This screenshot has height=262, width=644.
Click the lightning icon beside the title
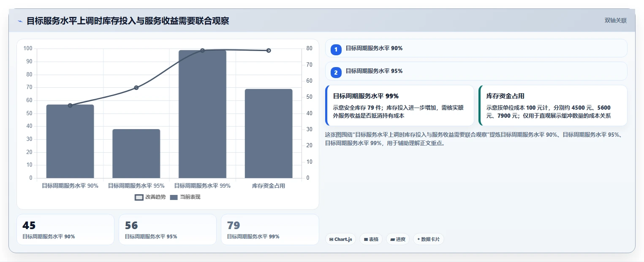[20, 21]
